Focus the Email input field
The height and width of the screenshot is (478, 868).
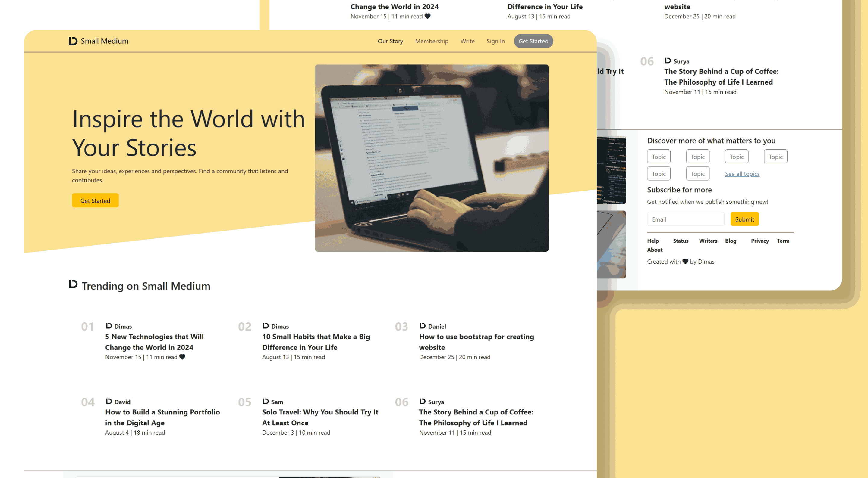pos(685,219)
